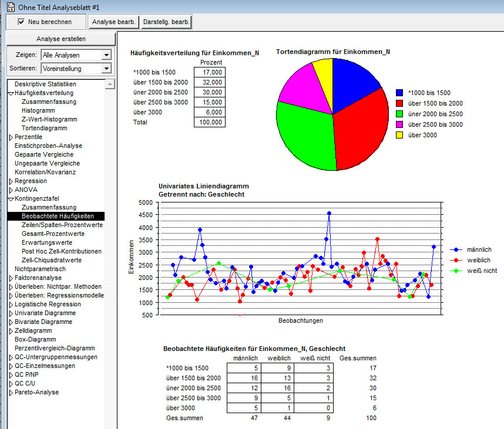Click the männlich line legend marker

click(x=456, y=250)
